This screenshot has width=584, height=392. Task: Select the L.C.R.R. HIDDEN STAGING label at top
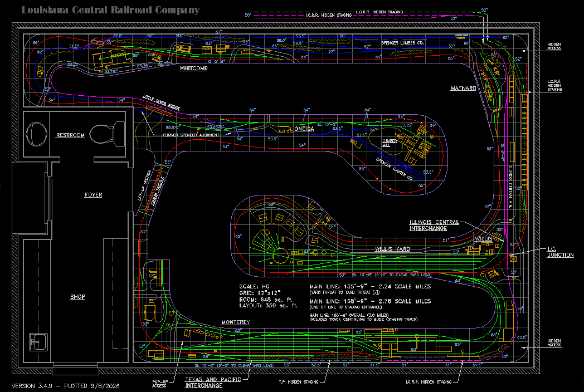tap(379, 12)
